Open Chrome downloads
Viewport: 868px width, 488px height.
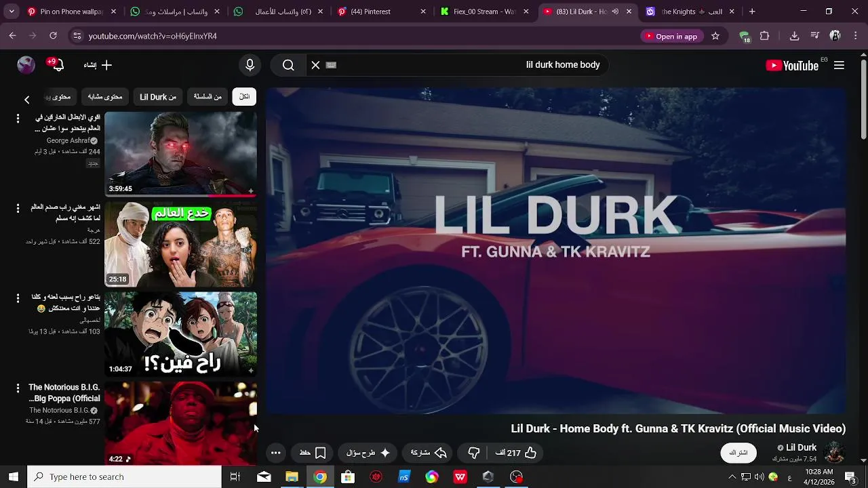794,36
